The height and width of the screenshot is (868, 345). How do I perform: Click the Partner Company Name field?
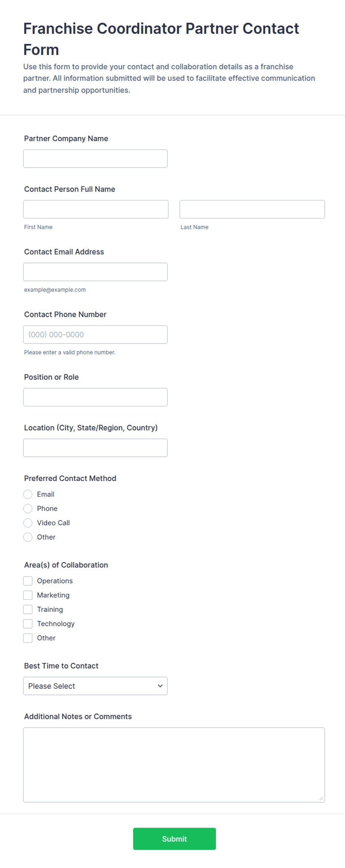pos(95,159)
